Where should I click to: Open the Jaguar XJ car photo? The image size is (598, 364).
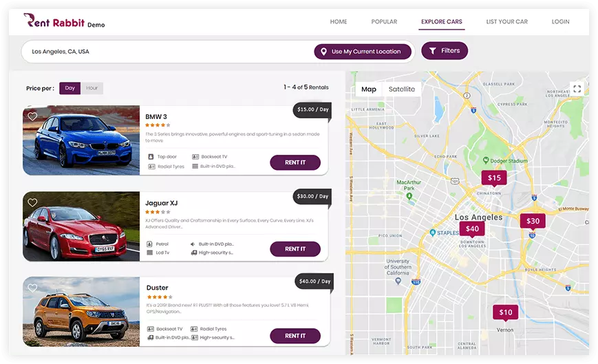tap(81, 226)
